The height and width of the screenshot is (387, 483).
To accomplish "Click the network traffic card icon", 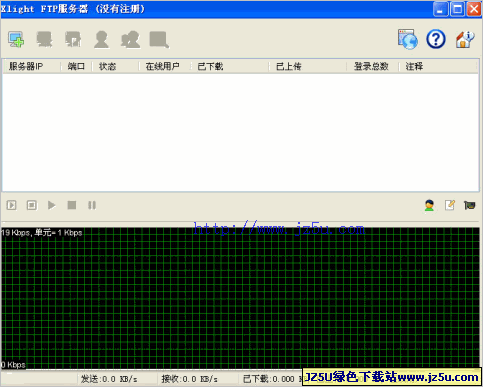I will (x=470, y=205).
